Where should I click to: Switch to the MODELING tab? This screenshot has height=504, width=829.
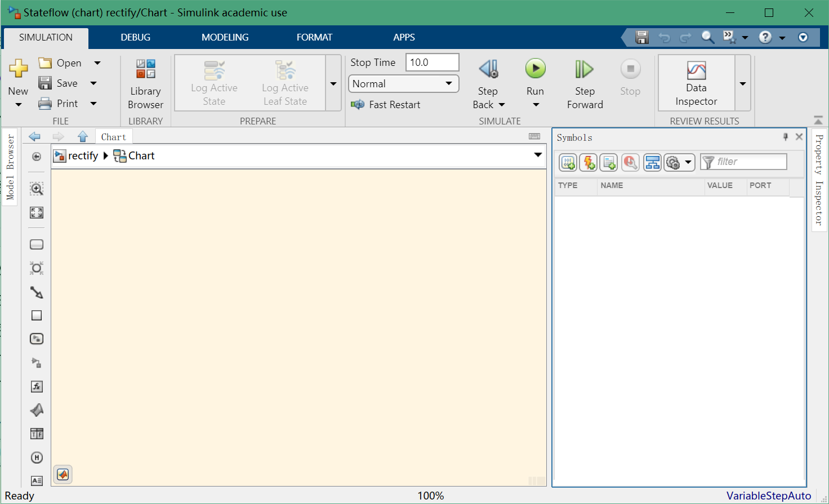(x=225, y=37)
